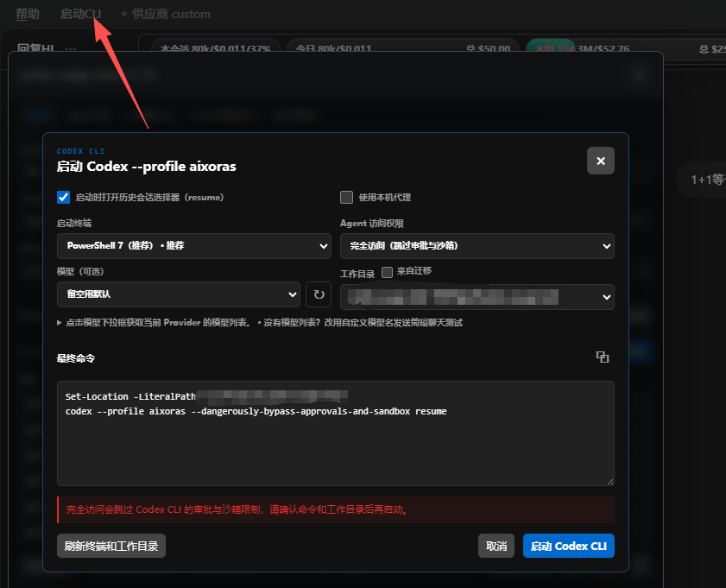Click the codex --profile aixoras command line
The width and height of the screenshot is (726, 588).
[x=256, y=411]
